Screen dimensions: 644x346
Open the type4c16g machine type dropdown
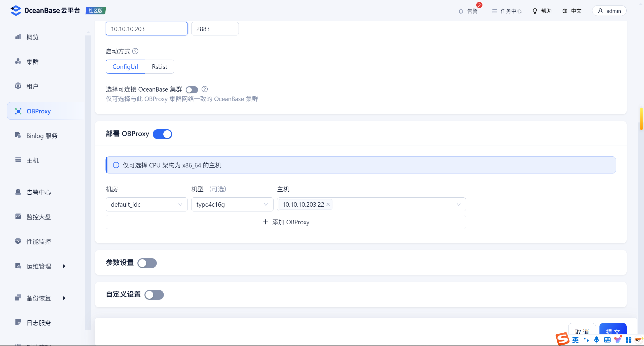pyautogui.click(x=232, y=204)
